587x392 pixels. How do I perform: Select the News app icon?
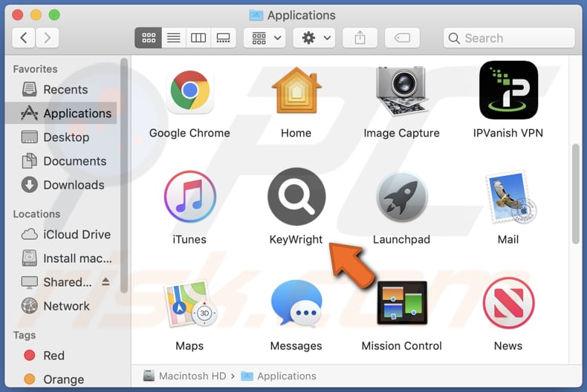pos(508,303)
